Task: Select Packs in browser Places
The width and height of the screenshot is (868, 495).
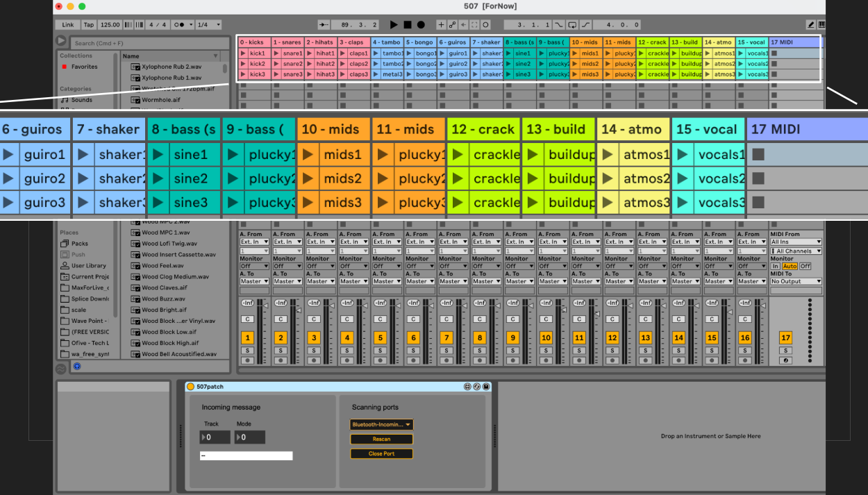Action: (79, 244)
